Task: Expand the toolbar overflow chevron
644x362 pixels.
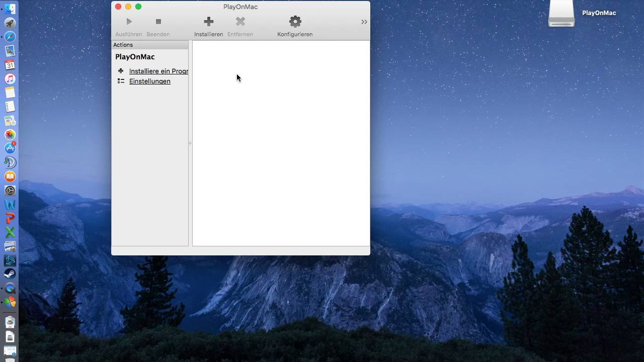Action: (364, 22)
